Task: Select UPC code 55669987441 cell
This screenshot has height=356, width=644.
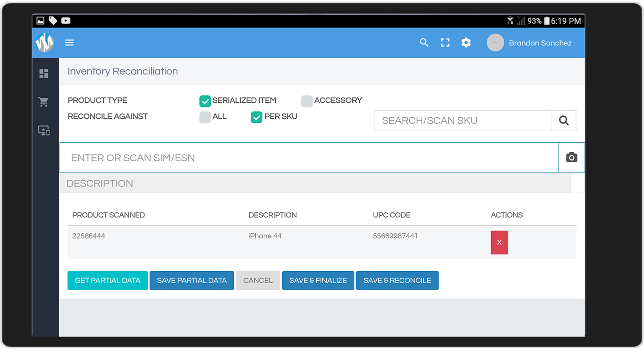Action: point(395,236)
